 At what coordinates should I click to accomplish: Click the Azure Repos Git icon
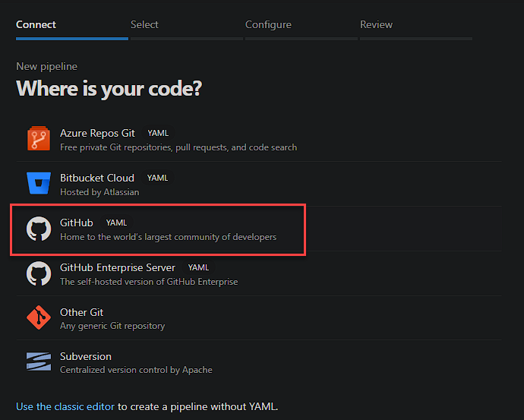click(39, 140)
